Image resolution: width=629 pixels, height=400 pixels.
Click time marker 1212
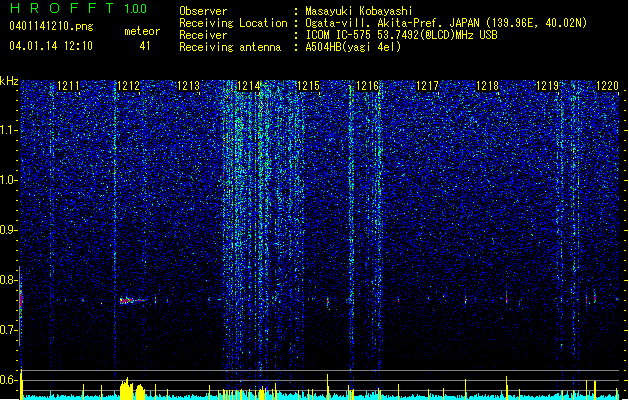pyautogui.click(x=128, y=85)
